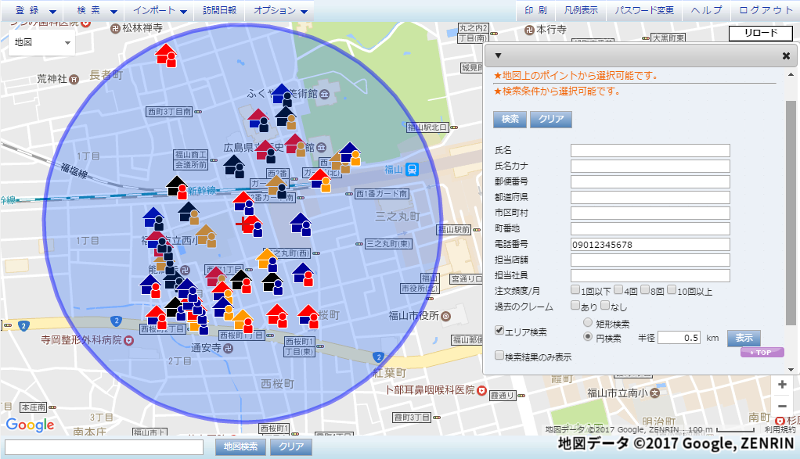Click ログアウト to log out

click(x=766, y=10)
